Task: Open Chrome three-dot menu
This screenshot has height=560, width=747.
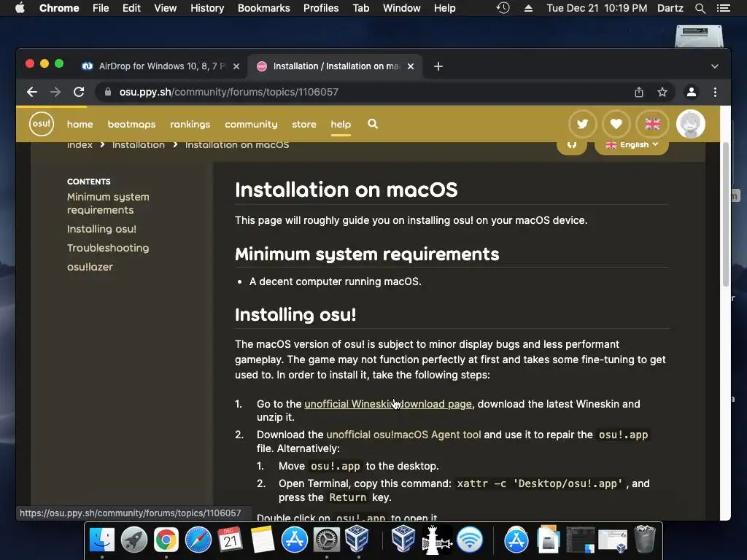Action: [x=715, y=92]
